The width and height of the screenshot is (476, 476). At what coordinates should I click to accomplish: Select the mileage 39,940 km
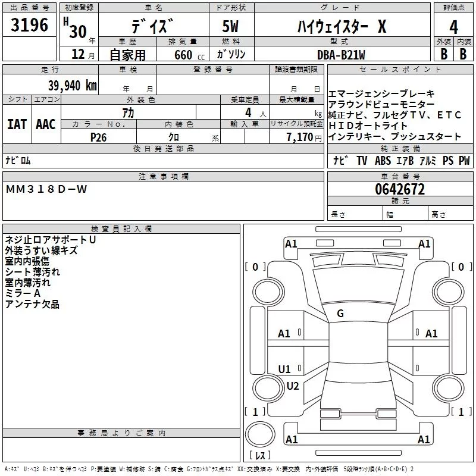point(72,86)
